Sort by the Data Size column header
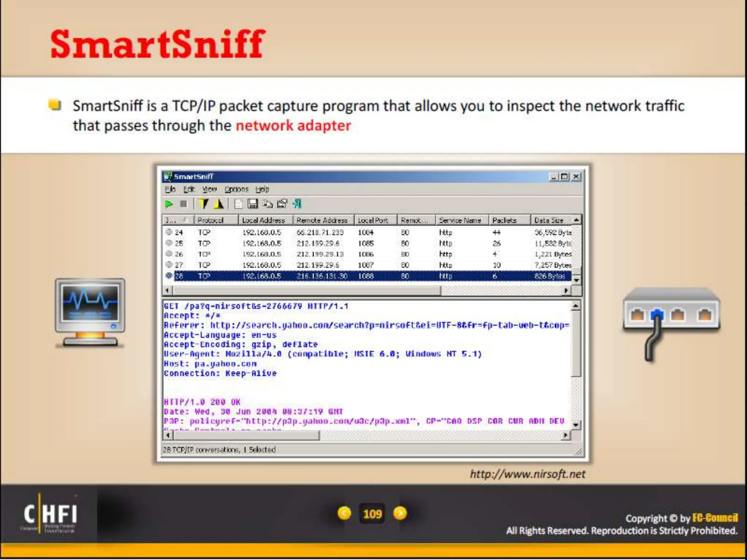 click(551, 220)
